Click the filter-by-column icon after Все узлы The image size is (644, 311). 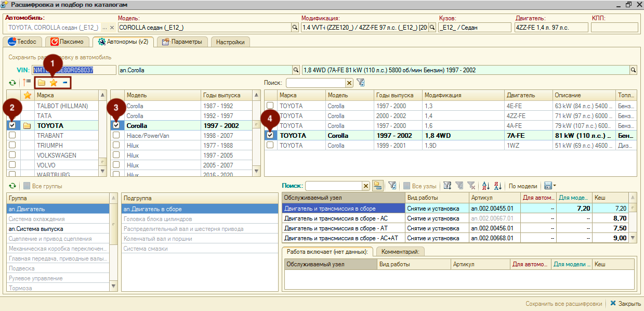pyautogui.click(x=447, y=186)
